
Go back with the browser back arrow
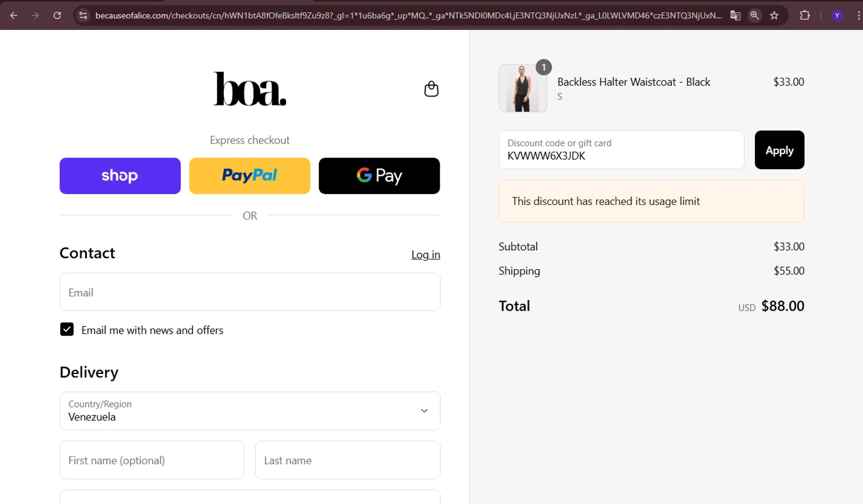(x=14, y=16)
